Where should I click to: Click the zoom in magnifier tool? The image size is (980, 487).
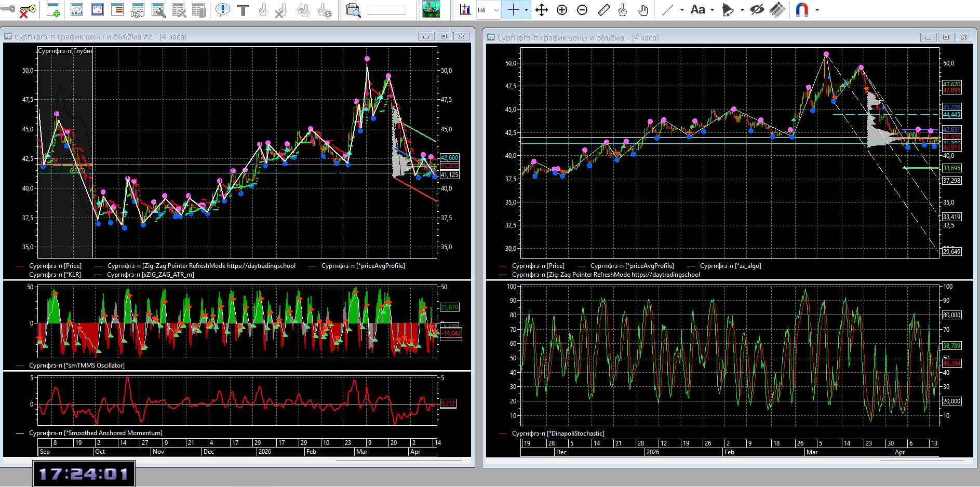562,10
